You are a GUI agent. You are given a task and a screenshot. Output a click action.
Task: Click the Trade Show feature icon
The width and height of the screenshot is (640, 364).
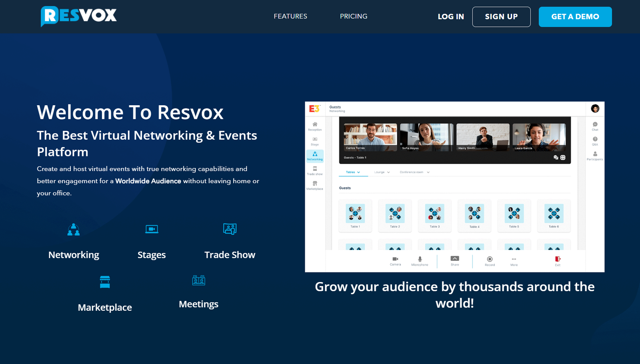click(230, 229)
